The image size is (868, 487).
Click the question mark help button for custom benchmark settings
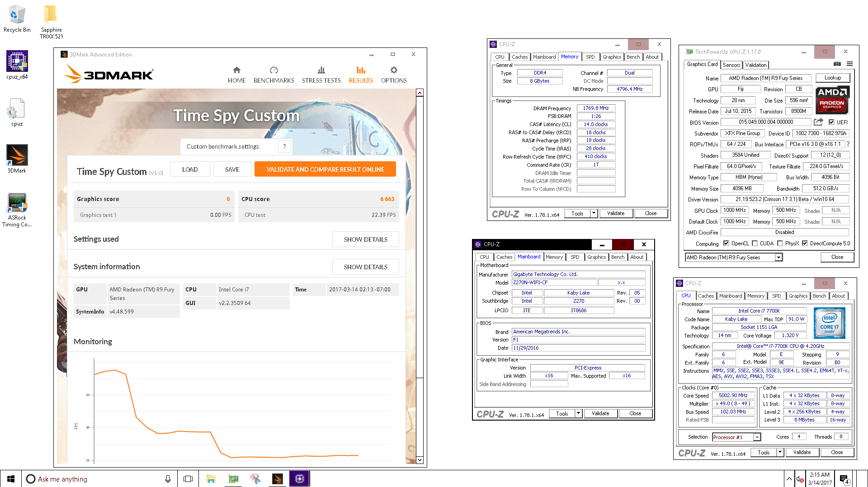(x=284, y=146)
